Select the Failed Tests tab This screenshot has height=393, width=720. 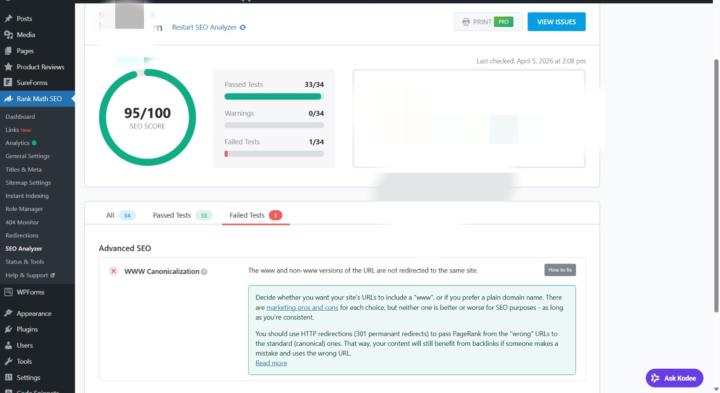pos(255,215)
